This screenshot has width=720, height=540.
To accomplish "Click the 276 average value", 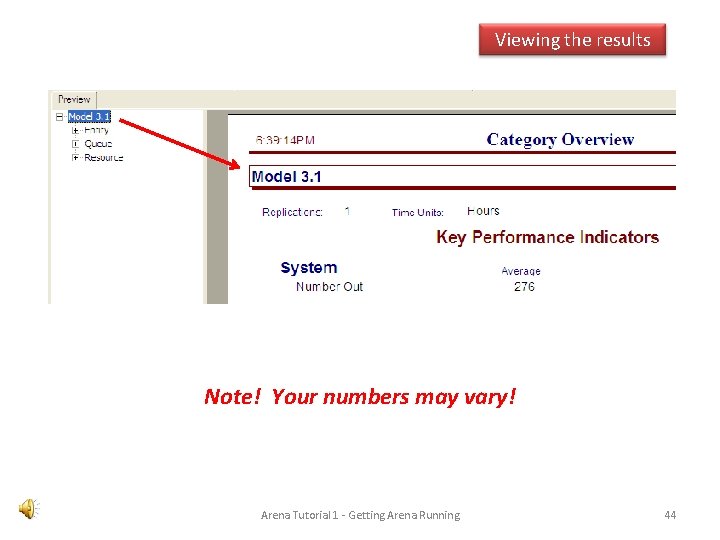I will coord(524,287).
